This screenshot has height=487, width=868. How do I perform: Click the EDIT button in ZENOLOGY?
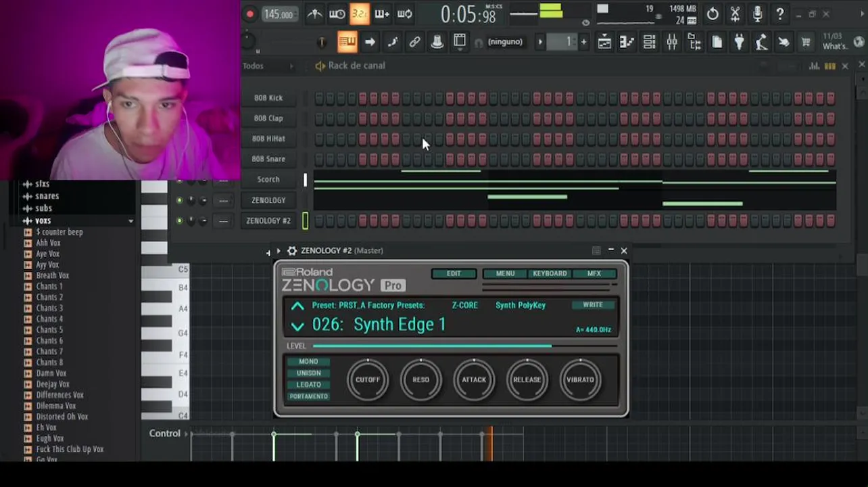(454, 274)
